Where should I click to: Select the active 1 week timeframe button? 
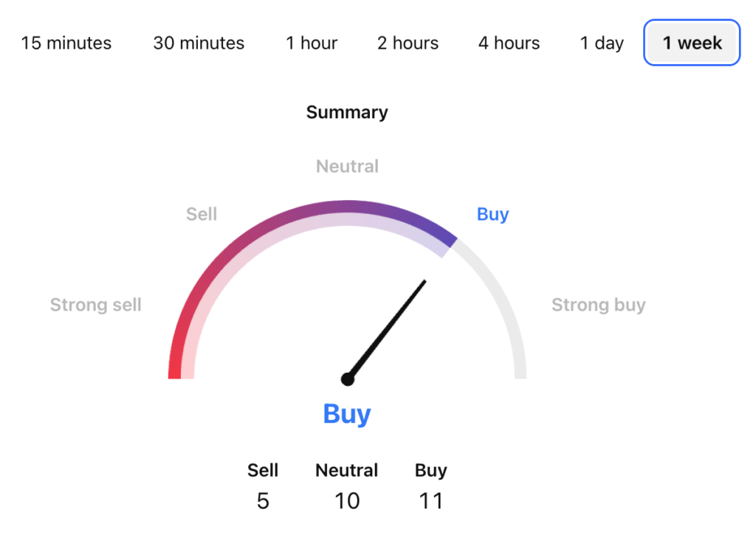tap(691, 43)
